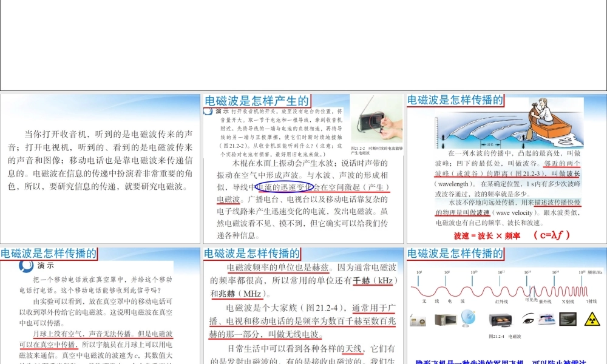Click the 10^14 frequency marker on the spectrum axis
607x364 pixels.
click(527, 273)
